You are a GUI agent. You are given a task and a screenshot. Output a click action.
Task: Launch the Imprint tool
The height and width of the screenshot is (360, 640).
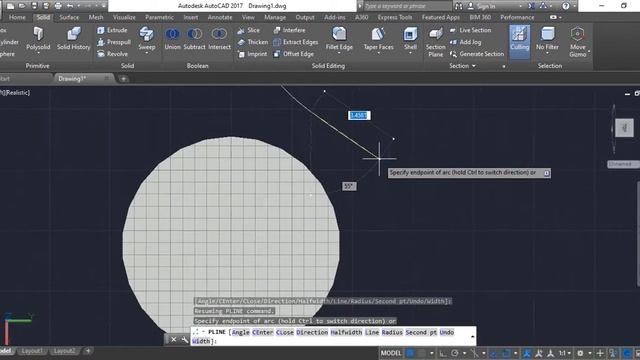[x=252, y=54]
